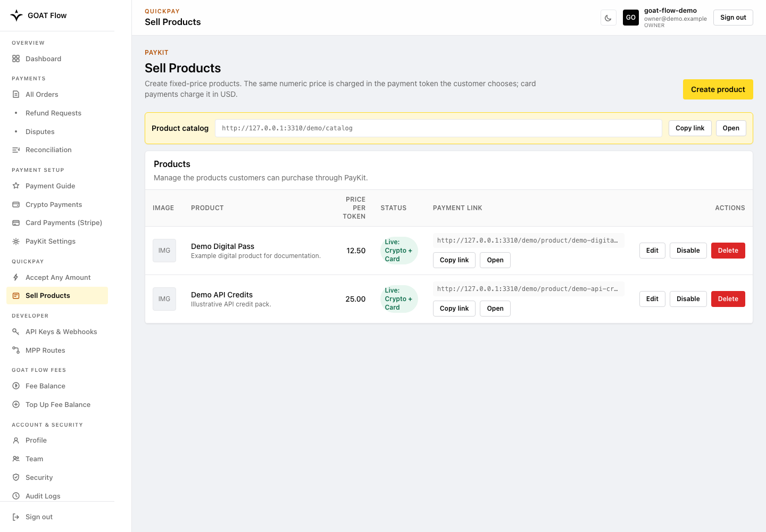Click the Security shield icon
Image resolution: width=766 pixels, height=532 pixels.
[x=16, y=478]
